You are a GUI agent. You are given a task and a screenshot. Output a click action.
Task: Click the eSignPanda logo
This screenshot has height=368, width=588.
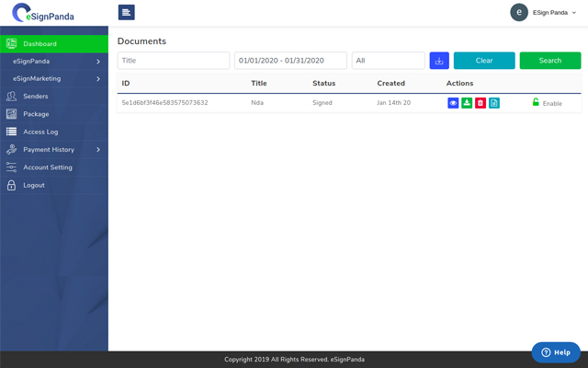[x=43, y=13]
